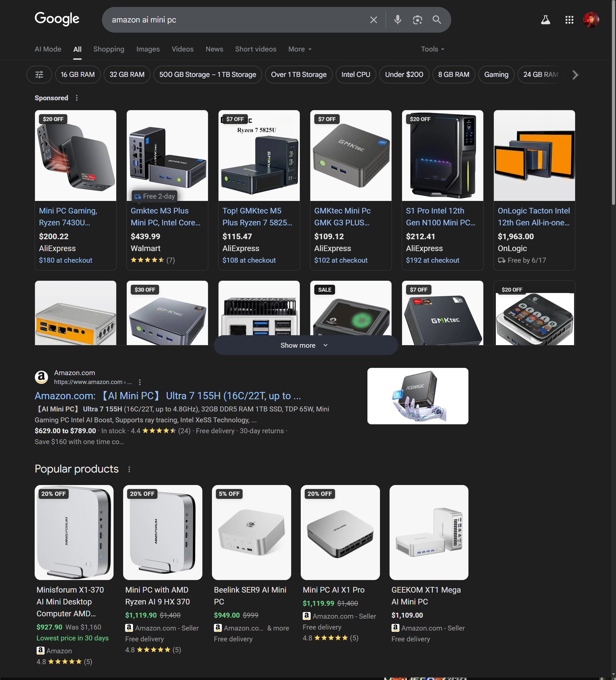Click the Lowest price in 30 days text

(73, 638)
